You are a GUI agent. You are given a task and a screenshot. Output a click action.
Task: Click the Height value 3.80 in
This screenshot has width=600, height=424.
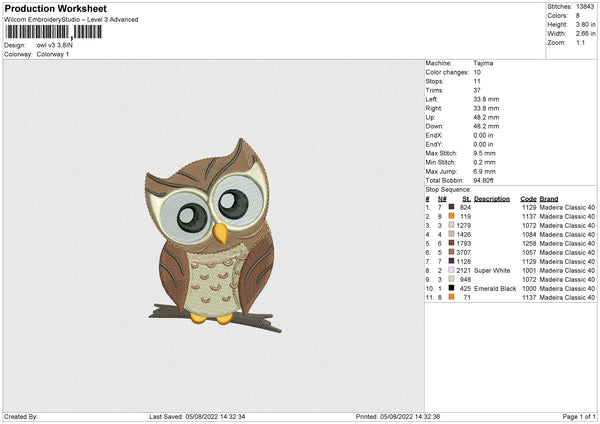click(585, 24)
